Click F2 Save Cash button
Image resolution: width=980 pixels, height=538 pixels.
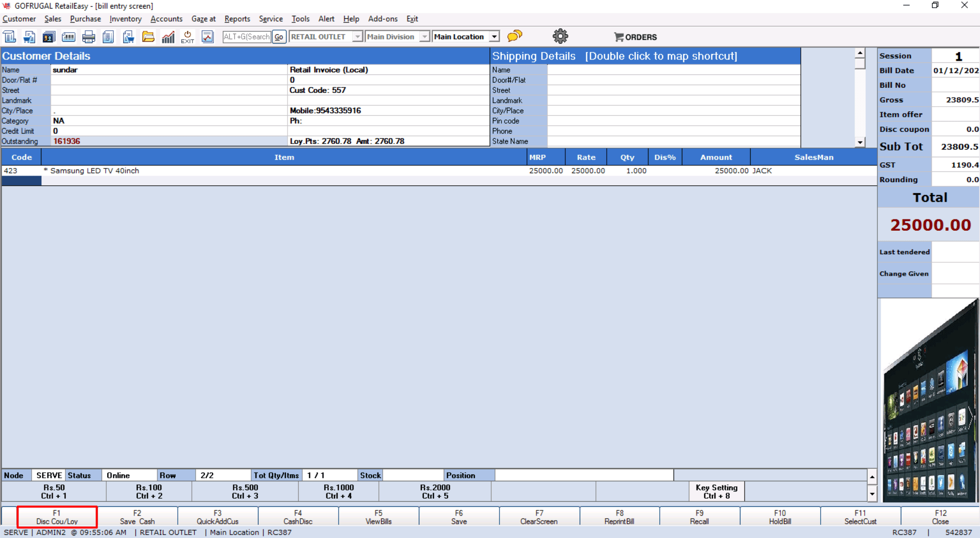[x=137, y=517]
